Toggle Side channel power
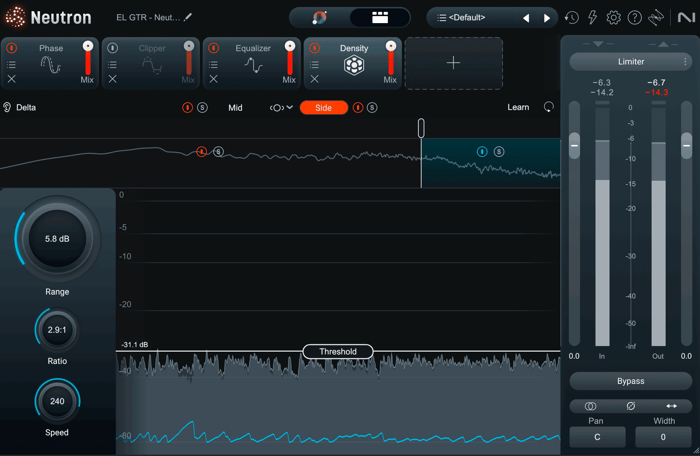 358,108
